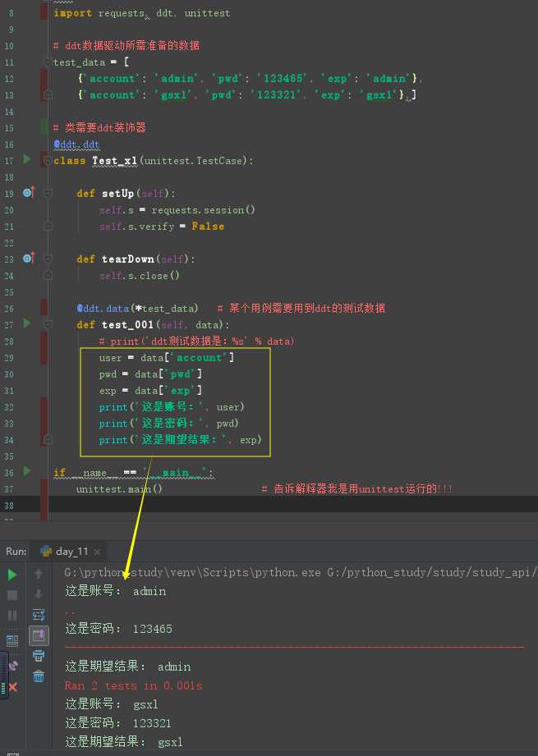
Task: Toggle the Scroll to End icon in console toolbar
Action: pos(39,635)
